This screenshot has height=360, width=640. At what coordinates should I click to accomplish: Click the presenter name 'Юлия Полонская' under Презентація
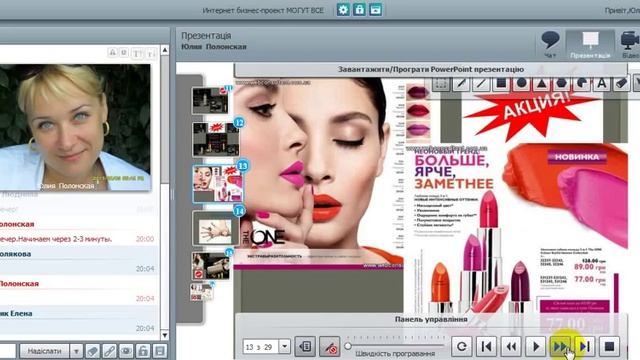point(214,47)
